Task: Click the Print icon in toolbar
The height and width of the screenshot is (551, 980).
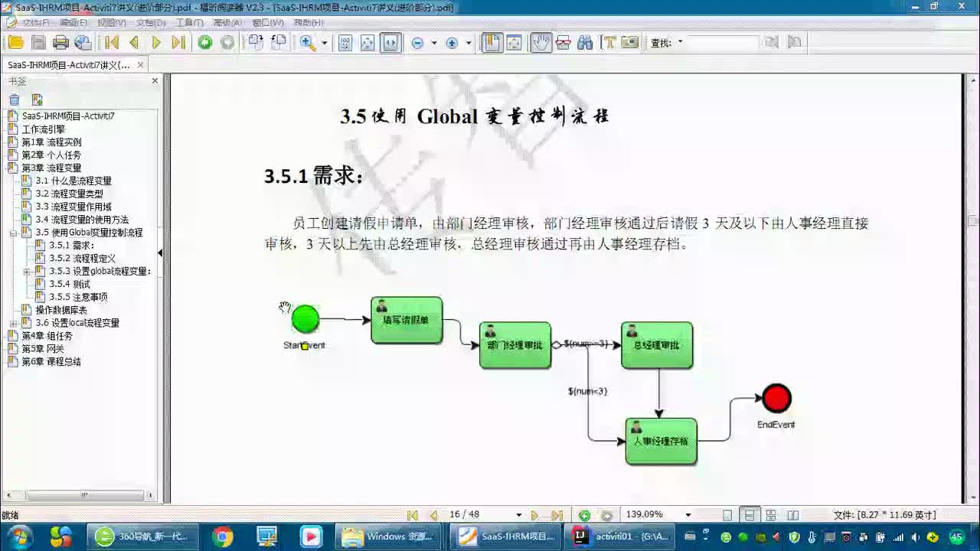Action: [x=60, y=43]
